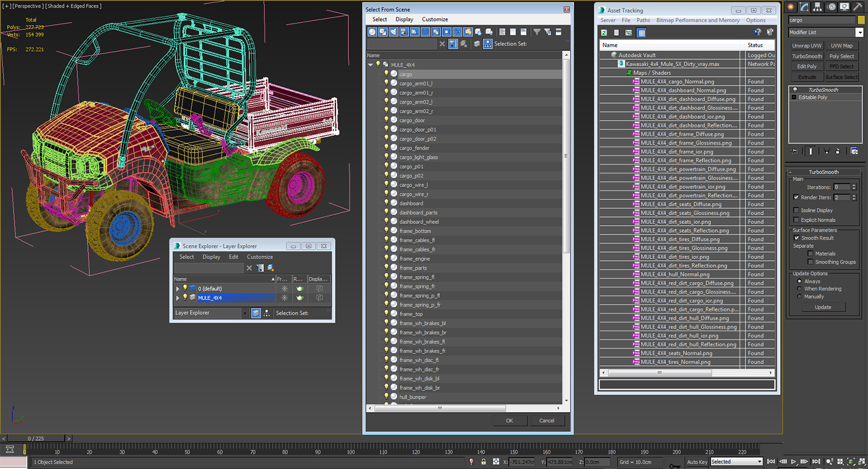868x469 pixels.
Task: Enable Separate by Smoothing Groups checkbox
Action: point(811,262)
